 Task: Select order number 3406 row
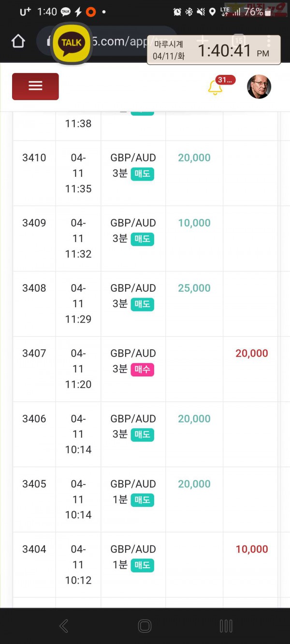click(145, 434)
